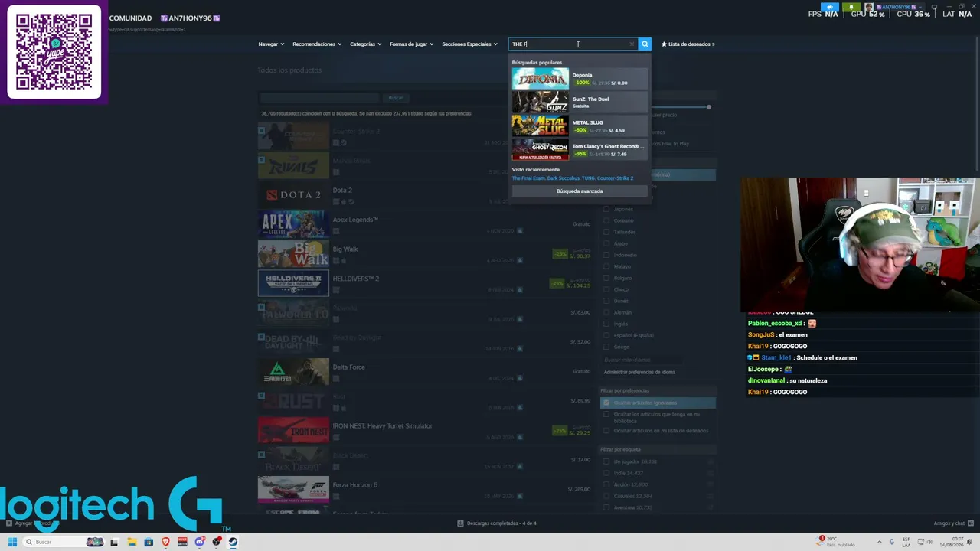The height and width of the screenshot is (551, 980).
Task: Clear the store search text with X
Action: 632,44
